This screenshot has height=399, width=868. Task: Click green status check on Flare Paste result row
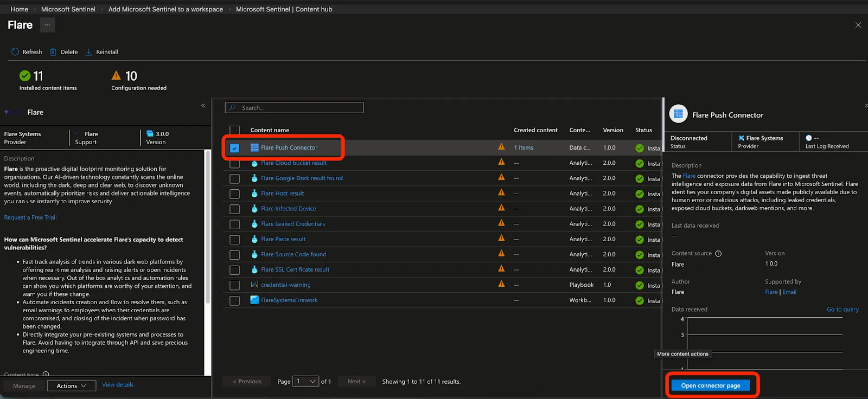pos(640,240)
